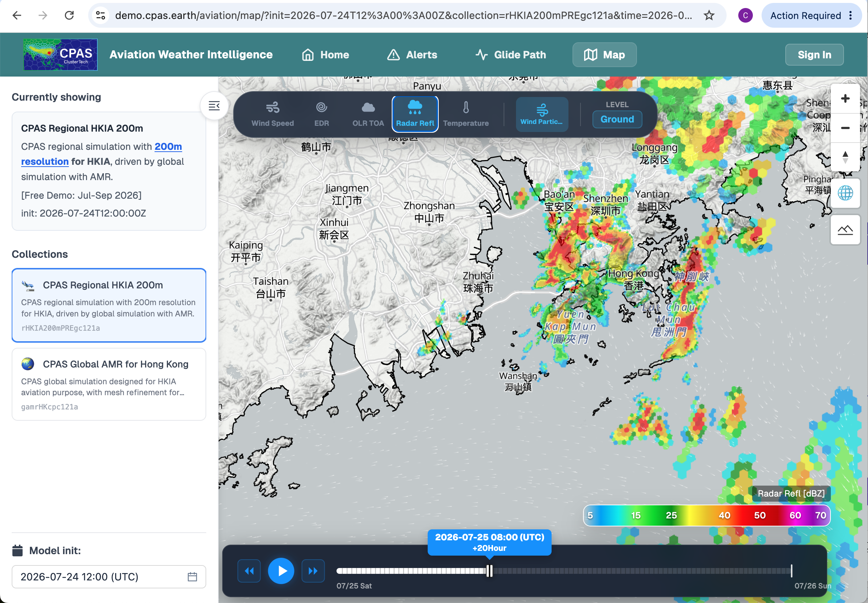
Task: Click the Wanshan town label on map
Action: pos(518,382)
